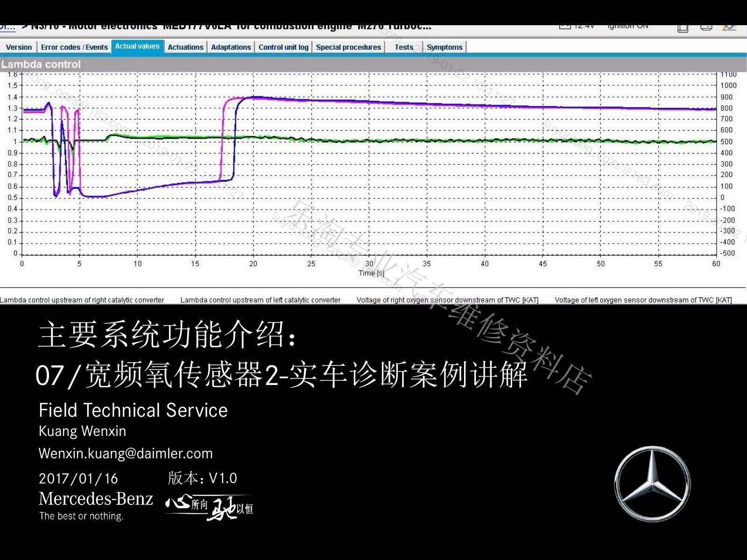Go to the Adaptations tab
Image resolution: width=747 pixels, height=560 pixels.
(x=231, y=47)
